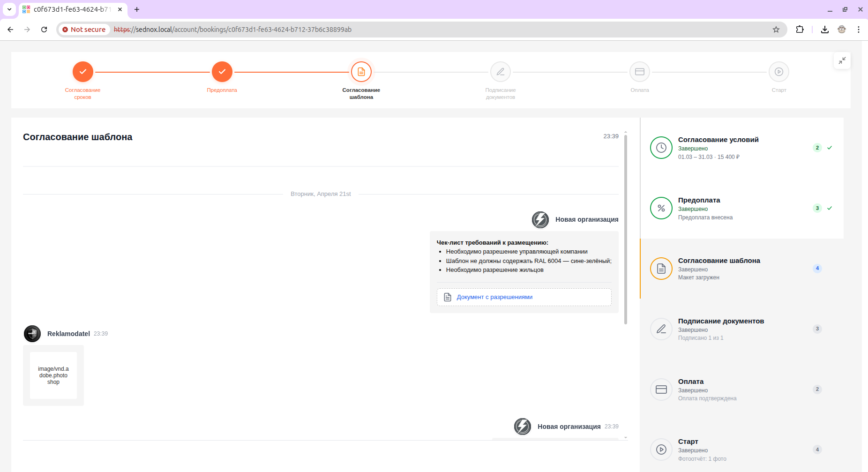
Task: Click the 'Подписано 1 из 1' status text
Action: click(x=701, y=338)
